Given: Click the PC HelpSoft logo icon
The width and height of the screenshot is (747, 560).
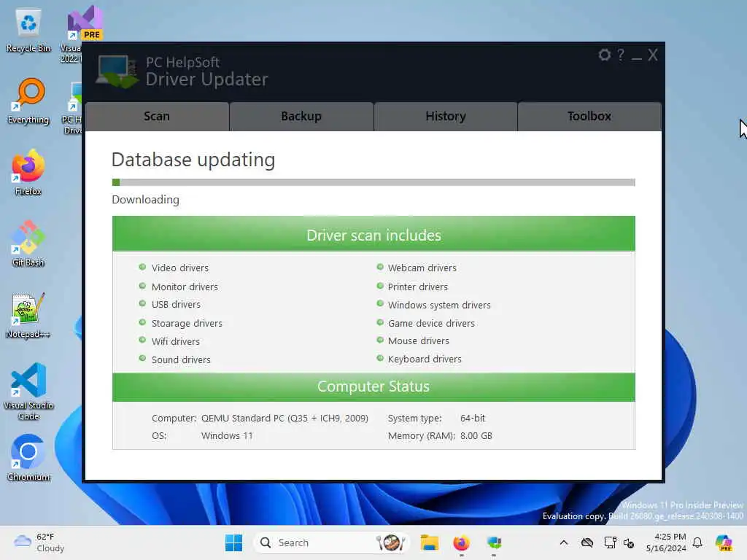Looking at the screenshot, I should [x=116, y=71].
